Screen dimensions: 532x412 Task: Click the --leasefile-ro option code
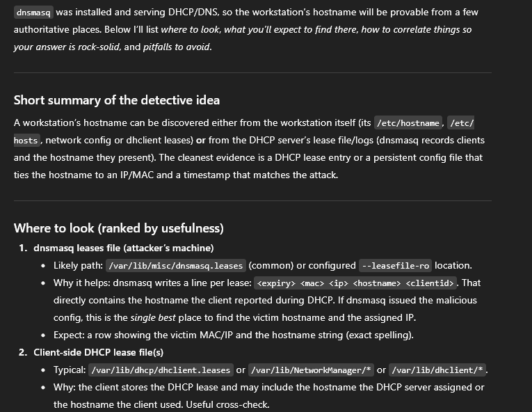click(396, 266)
